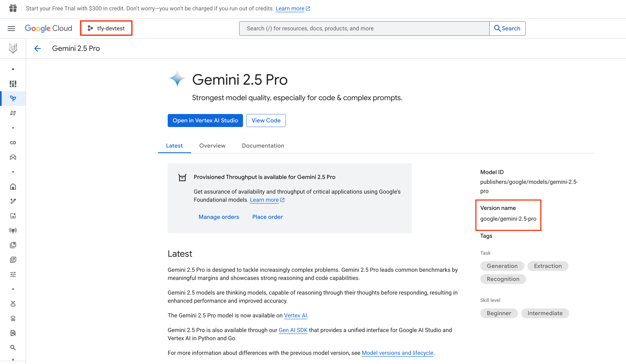Open the magic pencil create prompt icon
This screenshot has width=626, height=364.
tap(13, 201)
